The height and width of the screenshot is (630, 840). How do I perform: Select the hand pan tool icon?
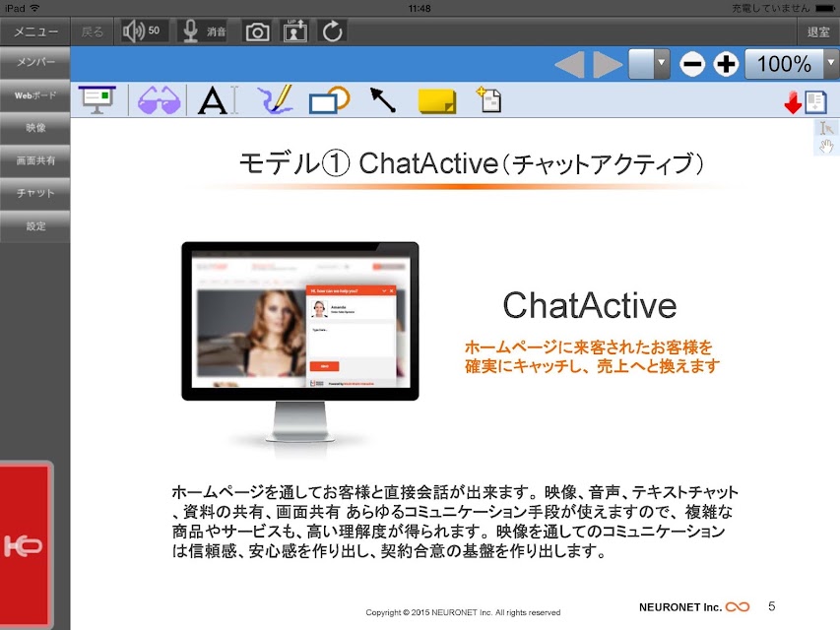click(826, 146)
